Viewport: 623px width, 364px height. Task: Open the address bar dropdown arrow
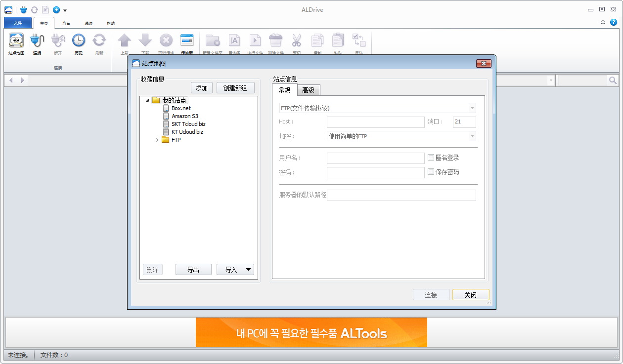(x=550, y=80)
